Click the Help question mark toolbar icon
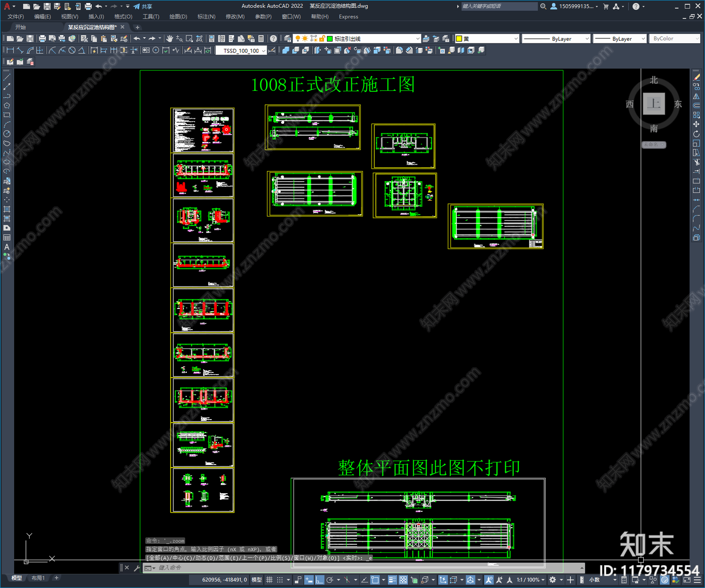Screen dimensions: 705x588 tap(274, 39)
